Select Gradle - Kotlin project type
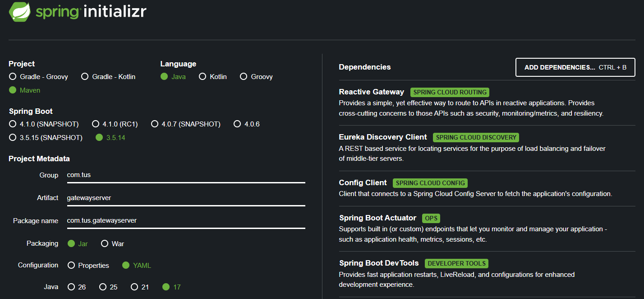The width and height of the screenshot is (644, 299). (x=108, y=77)
